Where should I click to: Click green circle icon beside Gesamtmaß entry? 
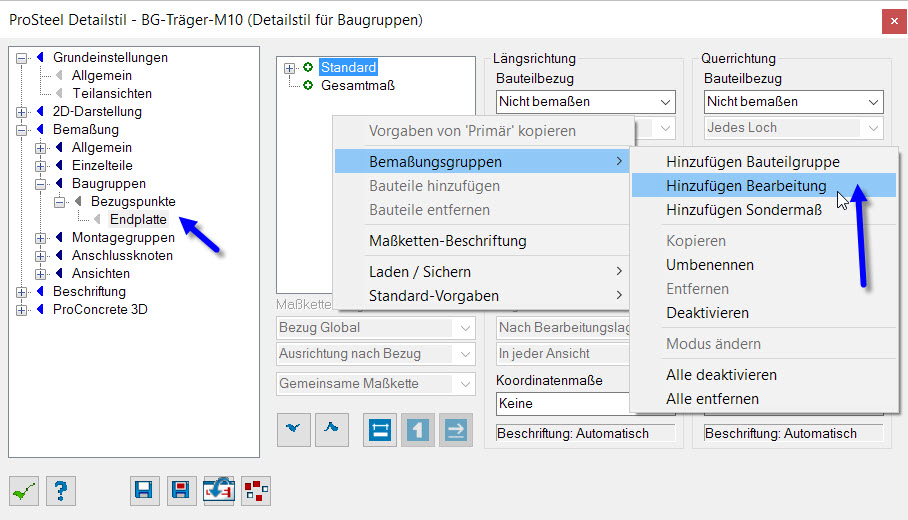coord(308,85)
